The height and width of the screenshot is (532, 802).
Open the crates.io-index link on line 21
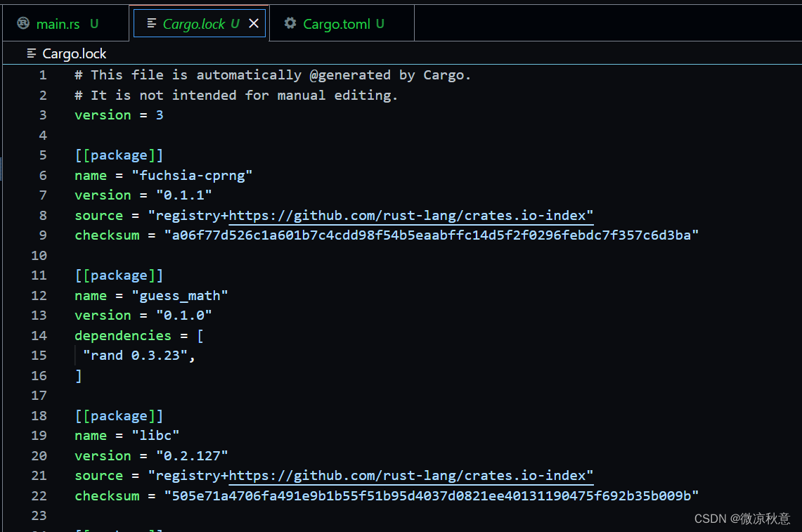tap(411, 476)
